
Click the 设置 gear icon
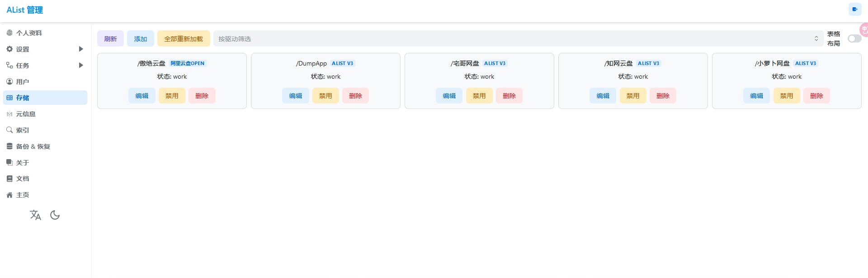pyautogui.click(x=9, y=49)
